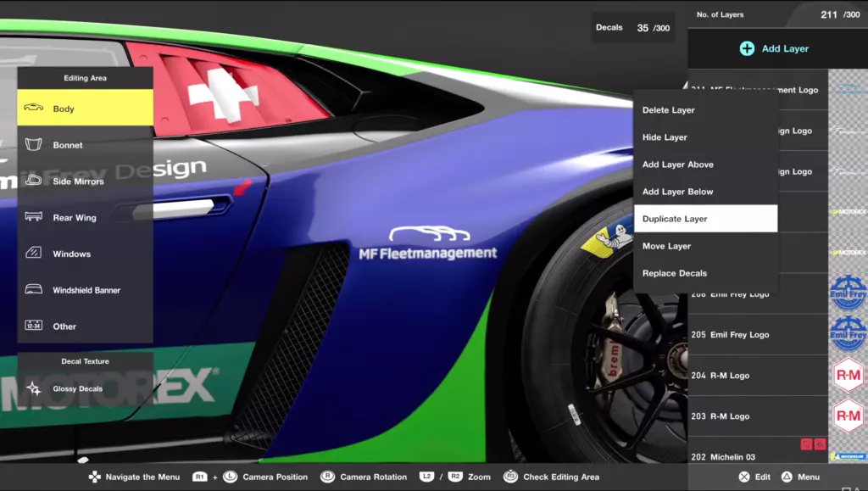This screenshot has height=491, width=868.
Task: Click the 'Editing Area' panel heading
Action: point(86,78)
